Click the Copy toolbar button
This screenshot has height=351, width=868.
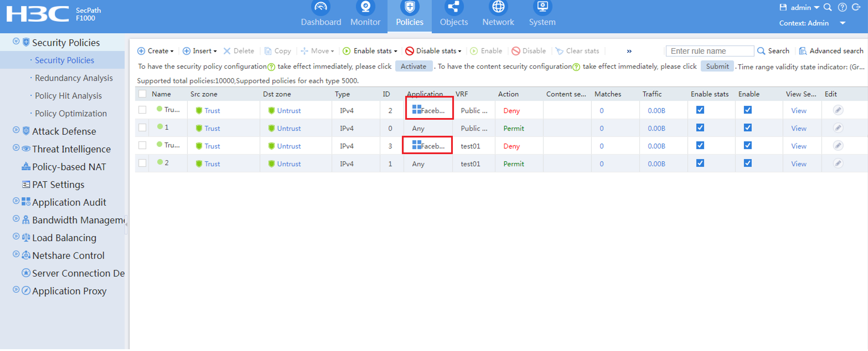point(278,51)
